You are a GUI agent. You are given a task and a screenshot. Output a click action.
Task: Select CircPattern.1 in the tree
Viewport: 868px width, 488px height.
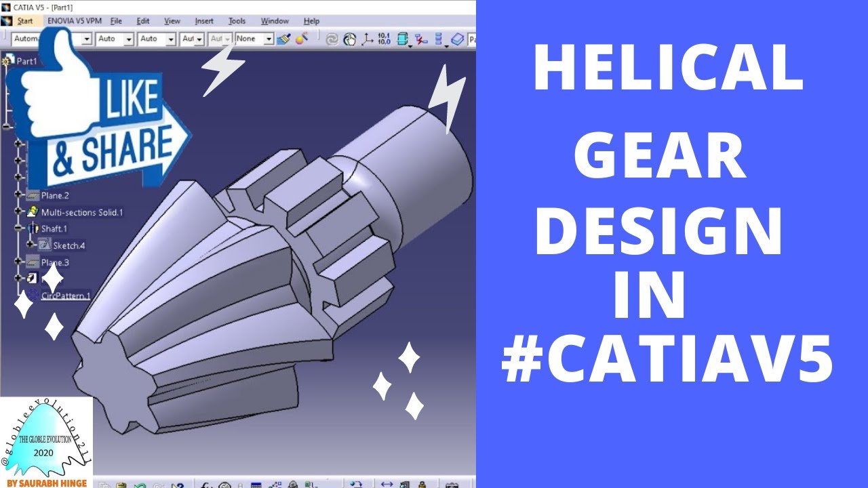[66, 296]
